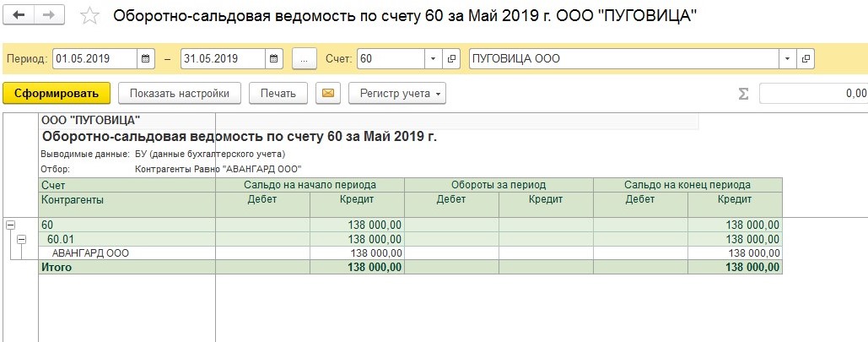Click the sum sigma icon
Image resolution: width=868 pixels, height=342 pixels.
tap(743, 94)
